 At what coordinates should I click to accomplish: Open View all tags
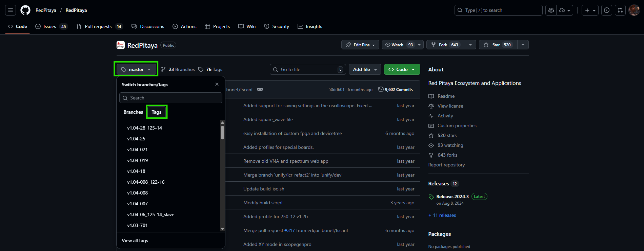pos(135,241)
